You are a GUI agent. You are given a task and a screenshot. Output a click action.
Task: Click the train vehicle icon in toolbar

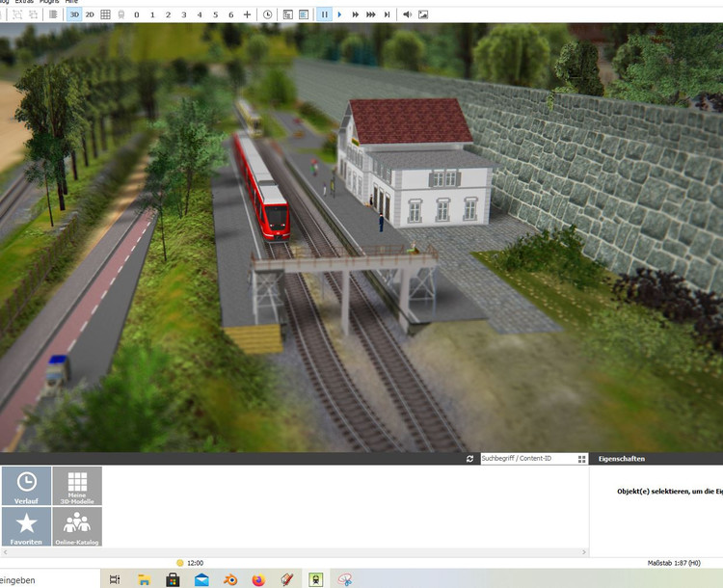coord(121,14)
